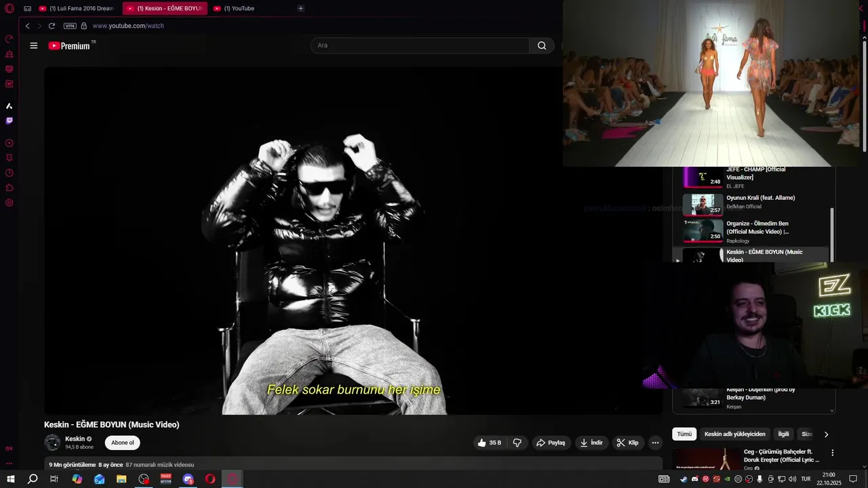Image resolution: width=868 pixels, height=488 pixels.
Task: Open options menu for Ceg video
Action: pos(833,453)
